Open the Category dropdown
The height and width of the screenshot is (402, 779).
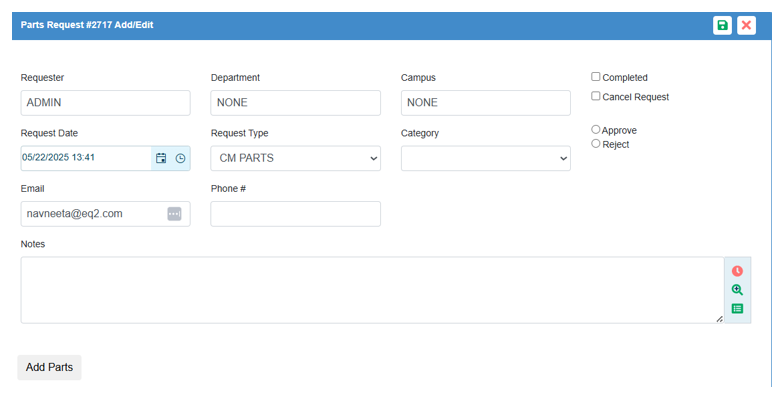(485, 158)
